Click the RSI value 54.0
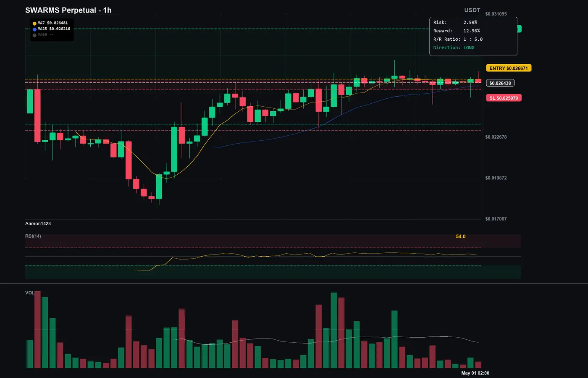Image resolution: width=588 pixels, height=378 pixels. pyautogui.click(x=461, y=236)
